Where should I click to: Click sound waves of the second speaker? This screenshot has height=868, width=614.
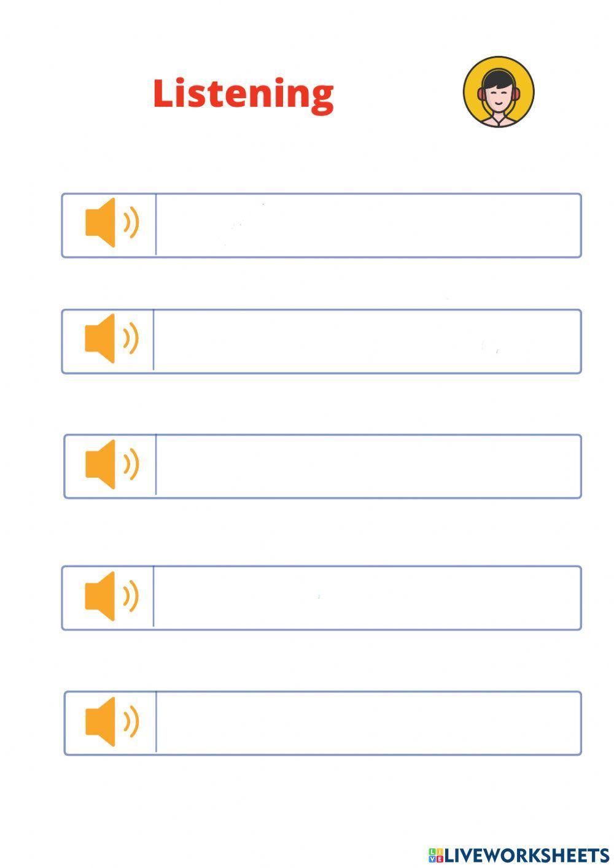click(x=131, y=338)
